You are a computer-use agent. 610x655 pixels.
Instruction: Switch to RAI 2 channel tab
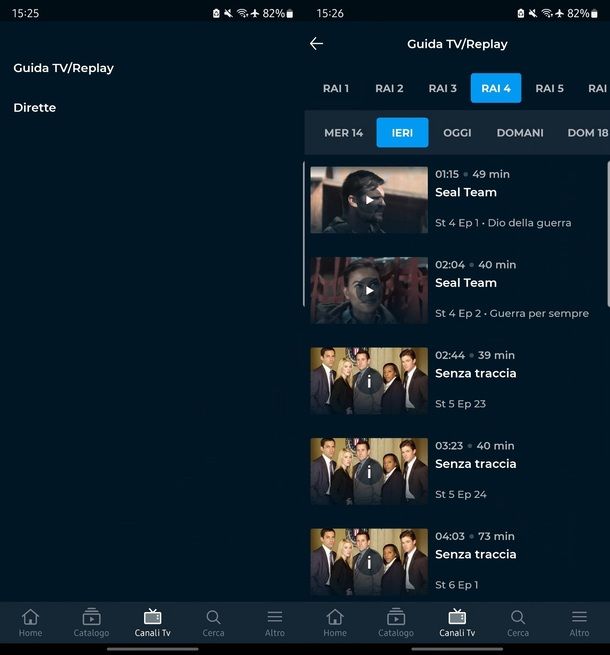point(389,88)
